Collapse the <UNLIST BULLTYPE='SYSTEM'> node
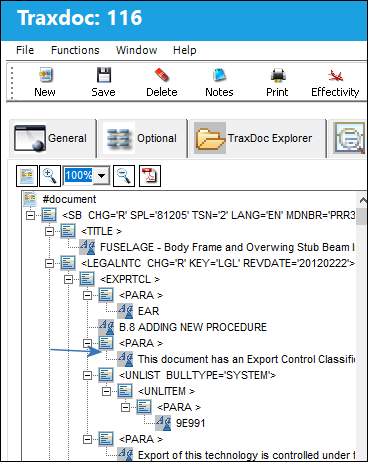Viewport: 368px width, 462px height. (x=87, y=375)
